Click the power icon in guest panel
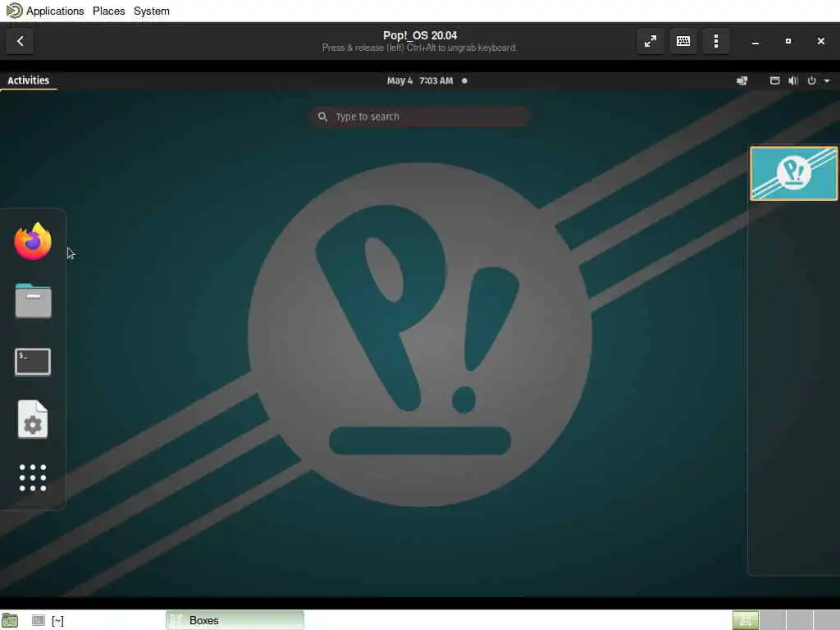This screenshot has height=630, width=840. click(x=811, y=81)
